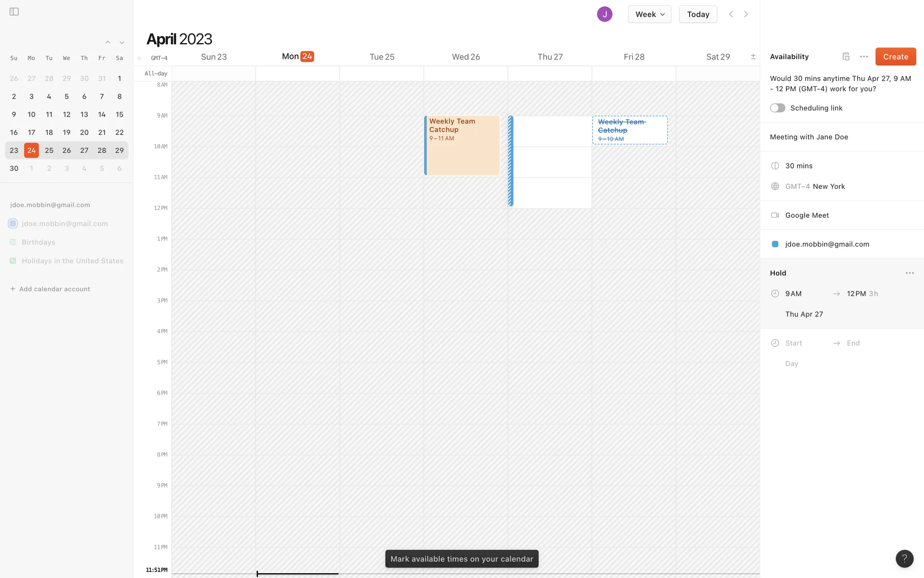Enable the Scheduling link toggle

(x=777, y=108)
